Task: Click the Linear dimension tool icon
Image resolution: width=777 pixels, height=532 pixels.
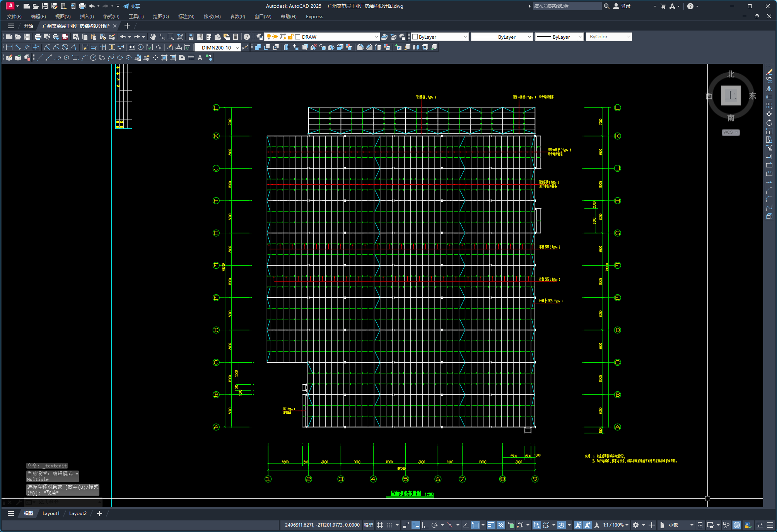Action: pos(9,47)
